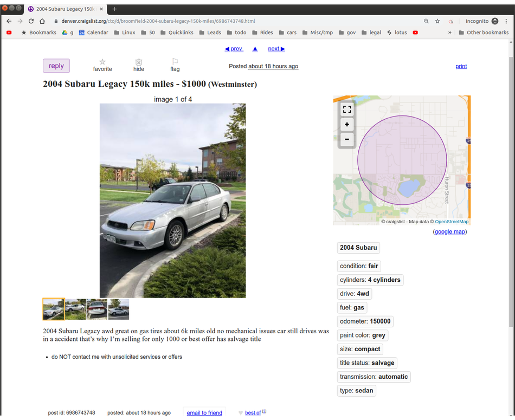This screenshot has height=420, width=515.
Task: Zoom in on the map
Action: pos(347,125)
